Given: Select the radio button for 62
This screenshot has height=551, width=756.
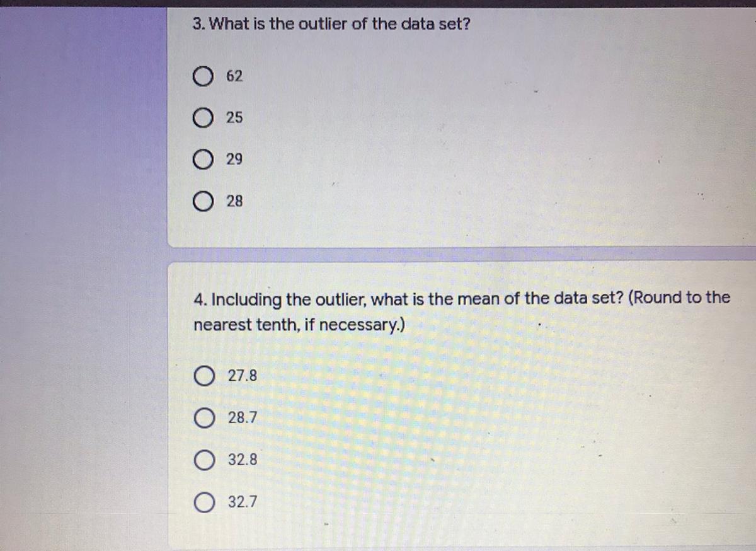Looking at the screenshot, I should (202, 76).
